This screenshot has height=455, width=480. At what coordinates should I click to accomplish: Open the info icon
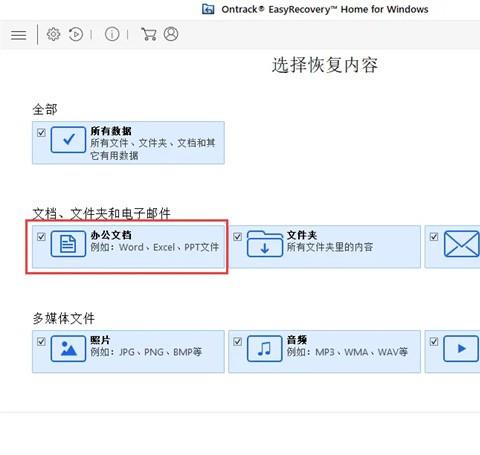[112, 34]
